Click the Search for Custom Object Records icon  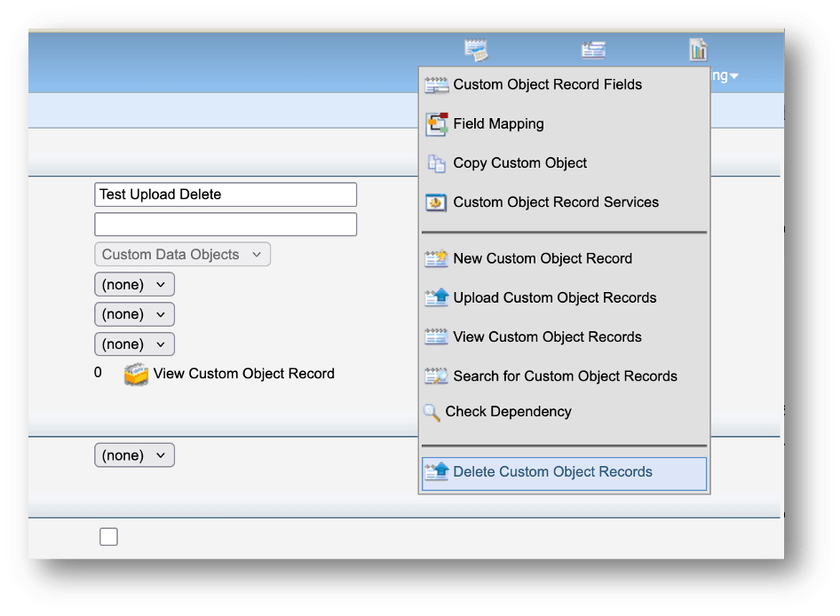(436, 376)
